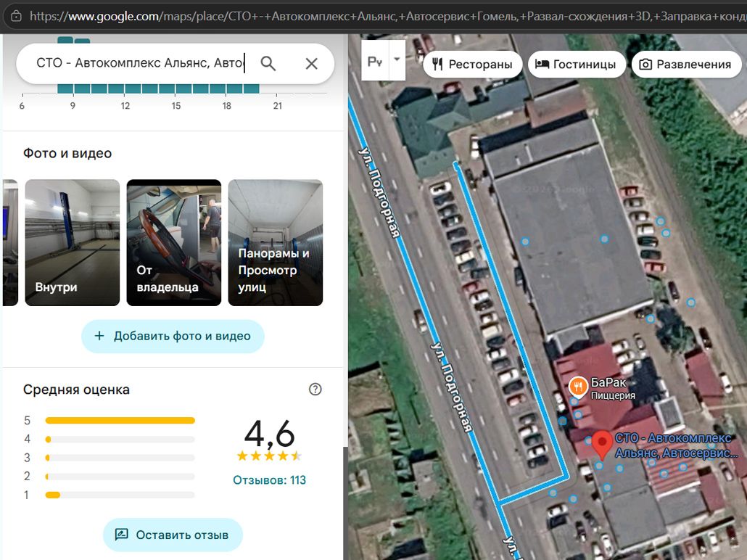
Task: Click the camera icon in Развлечения
Action: (x=645, y=65)
